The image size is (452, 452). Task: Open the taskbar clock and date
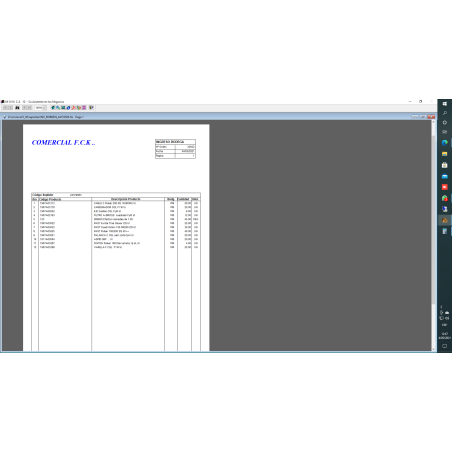click(445, 335)
